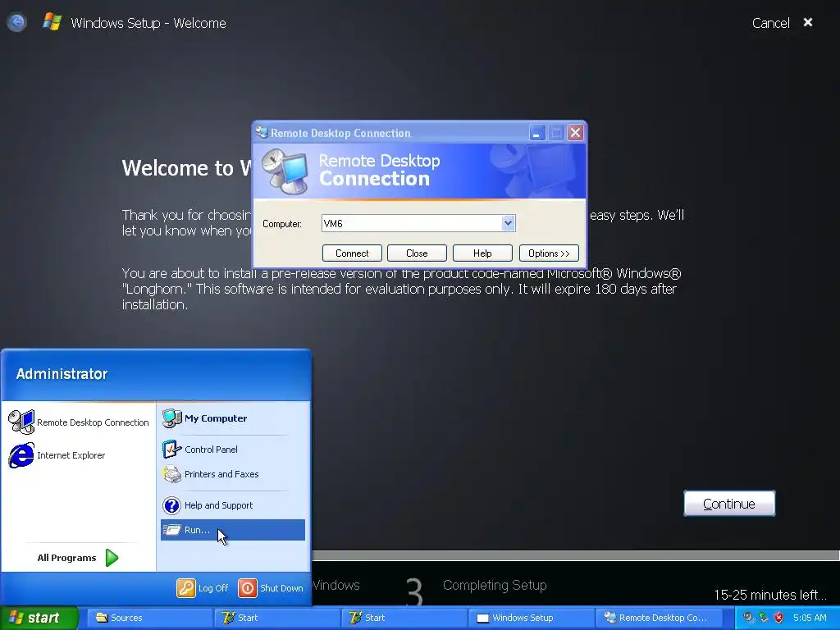The image size is (840, 630).
Task: Click the Run window icon
Action: coord(172,530)
